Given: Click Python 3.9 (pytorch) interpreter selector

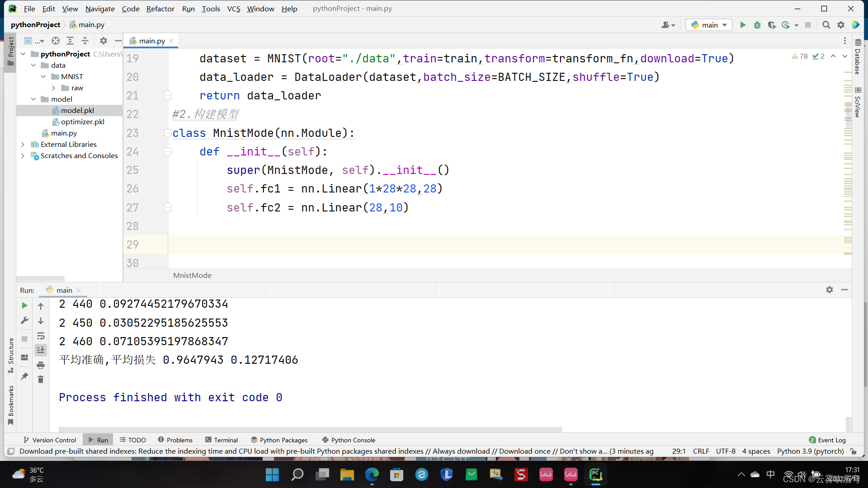Looking at the screenshot, I should pyautogui.click(x=810, y=451).
